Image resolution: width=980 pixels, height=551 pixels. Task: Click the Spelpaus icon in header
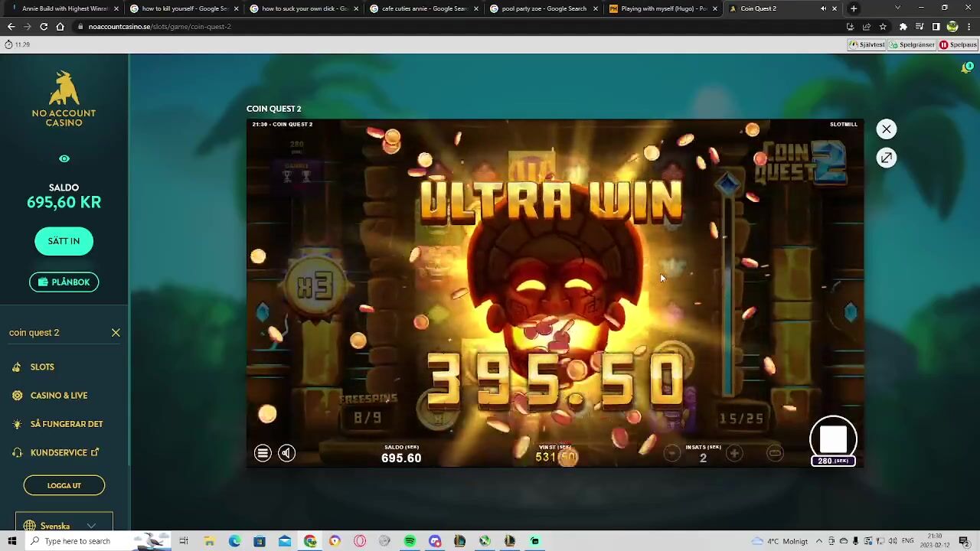coord(958,45)
